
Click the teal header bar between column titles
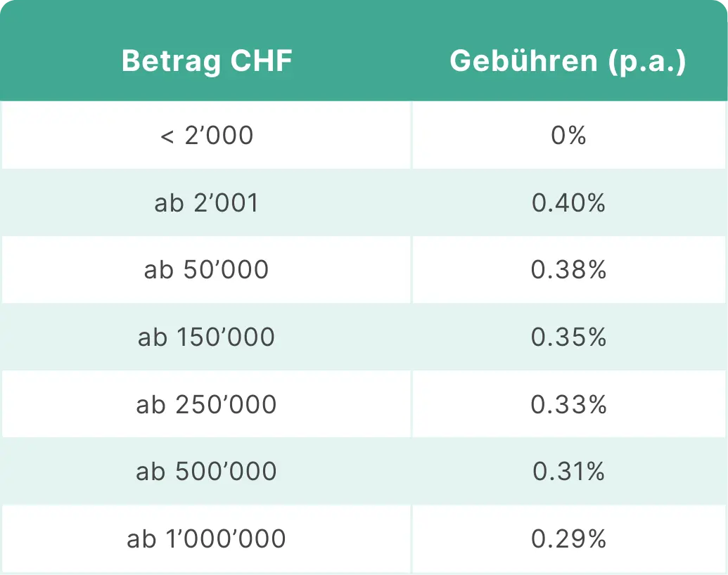[x=371, y=62]
